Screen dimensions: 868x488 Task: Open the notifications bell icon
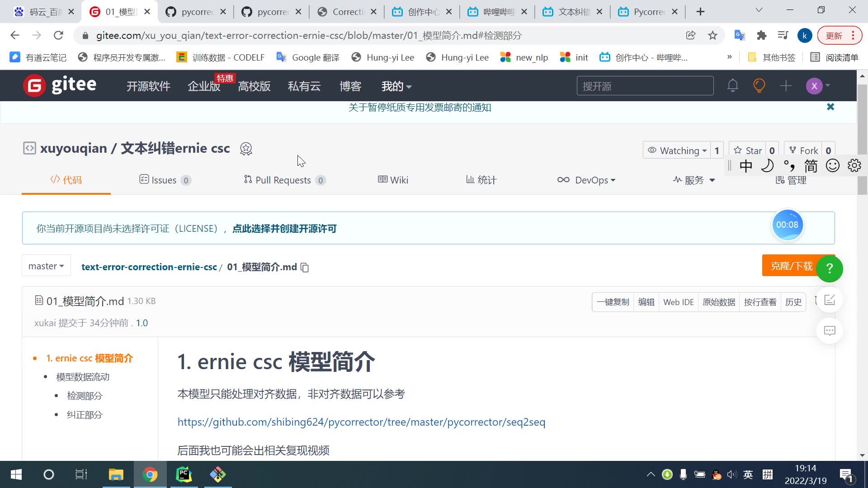(x=733, y=85)
